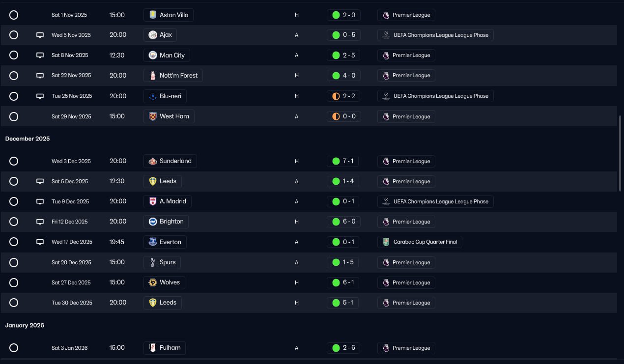Open the 0 - 0 draw result at West Ham

(x=343, y=116)
